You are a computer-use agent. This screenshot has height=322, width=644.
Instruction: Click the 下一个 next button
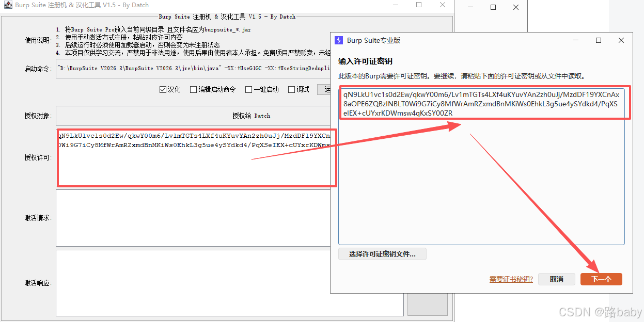click(601, 279)
